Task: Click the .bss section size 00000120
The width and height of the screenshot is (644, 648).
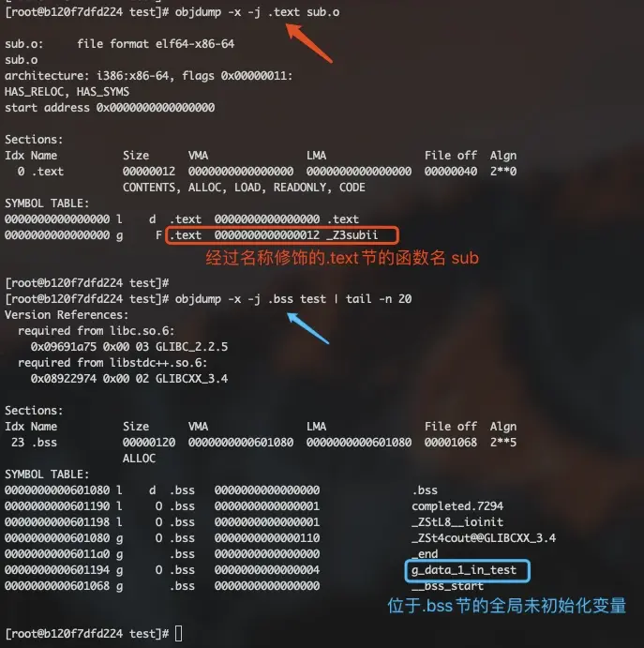Action: tap(149, 443)
